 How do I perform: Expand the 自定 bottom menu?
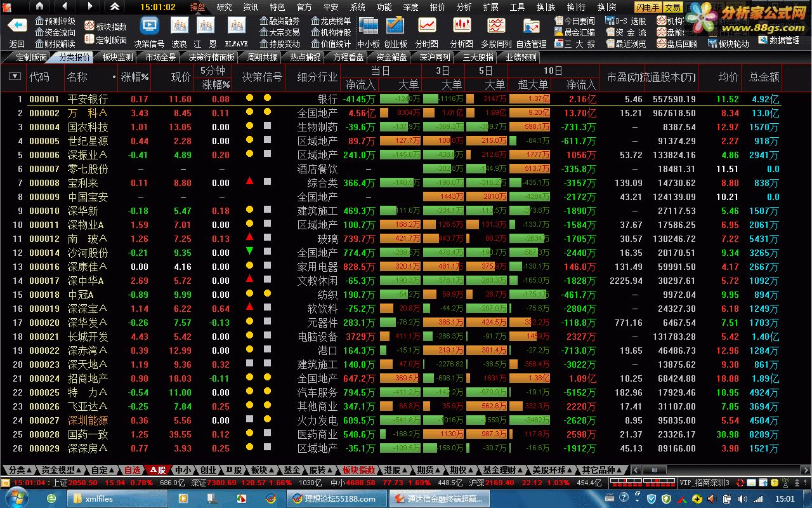pyautogui.click(x=103, y=470)
